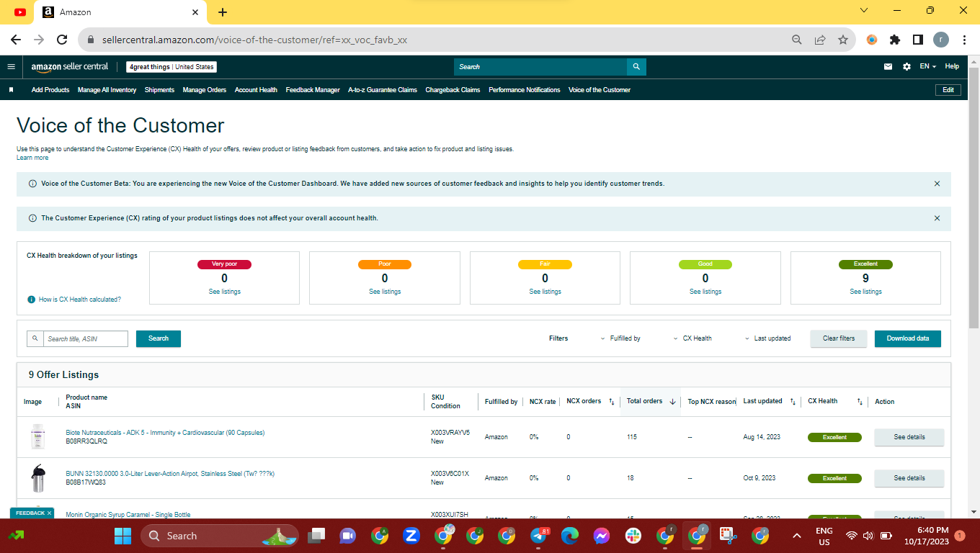Open Account Health
The image size is (980, 553).
pyautogui.click(x=256, y=90)
